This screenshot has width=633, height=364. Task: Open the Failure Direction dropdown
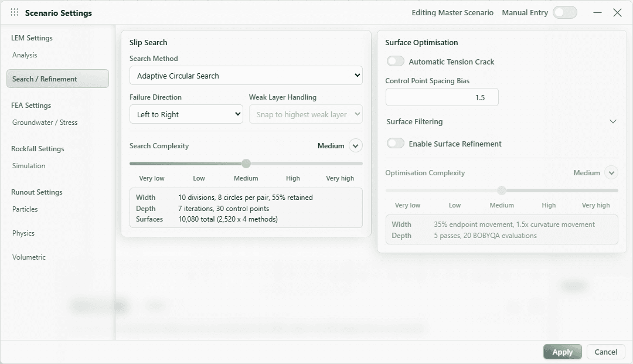coord(186,114)
